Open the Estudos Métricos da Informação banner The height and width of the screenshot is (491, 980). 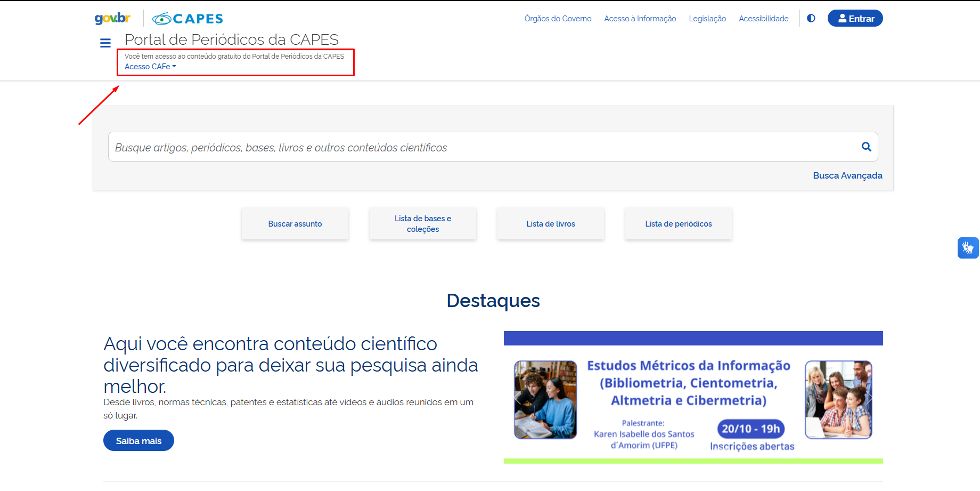(693, 397)
